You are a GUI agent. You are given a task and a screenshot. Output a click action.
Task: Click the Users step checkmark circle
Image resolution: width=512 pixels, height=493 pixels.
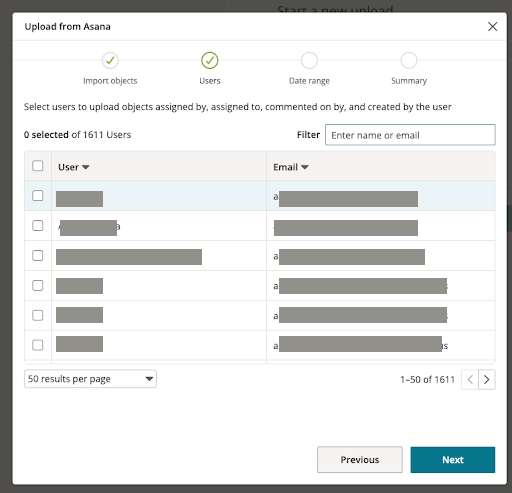[210, 60]
